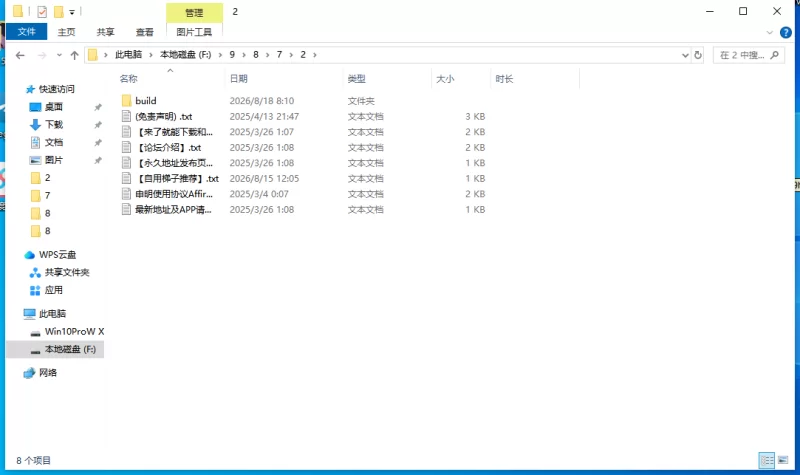Viewport: 800px width, 475px height.
Task: Open address bar history dropdown
Action: pyautogui.click(x=685, y=55)
